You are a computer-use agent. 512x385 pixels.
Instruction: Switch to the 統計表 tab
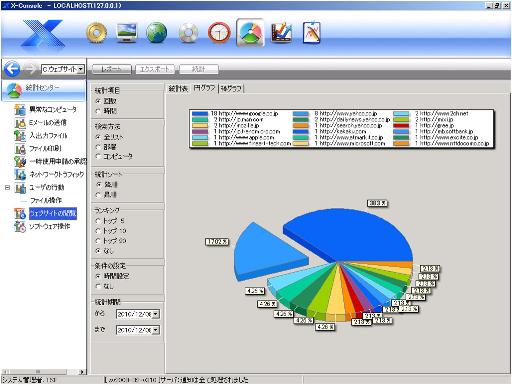pyautogui.click(x=178, y=88)
